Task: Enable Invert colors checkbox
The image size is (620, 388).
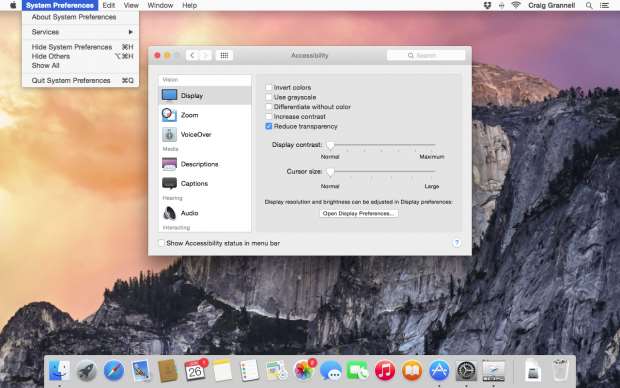Action: click(x=269, y=87)
